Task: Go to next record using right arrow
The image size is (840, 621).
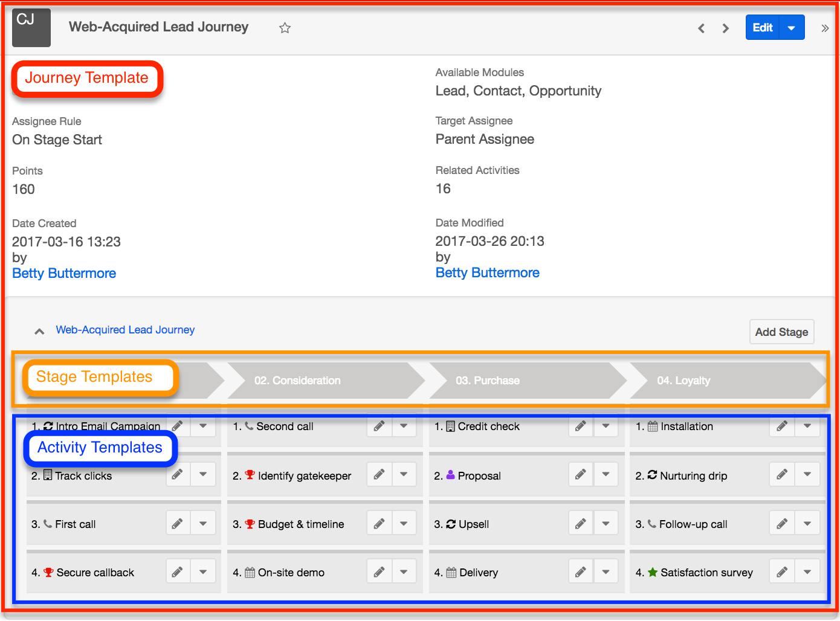Action: (726, 28)
